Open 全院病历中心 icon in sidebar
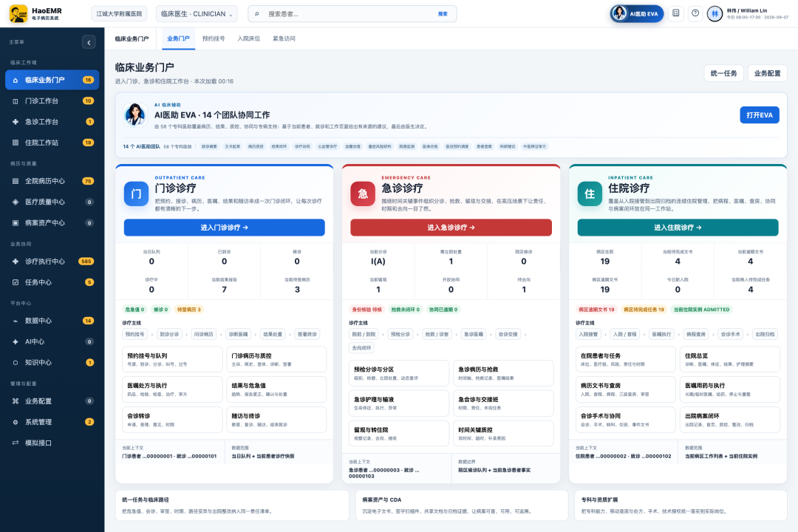This screenshot has height=532, width=798. point(16,181)
